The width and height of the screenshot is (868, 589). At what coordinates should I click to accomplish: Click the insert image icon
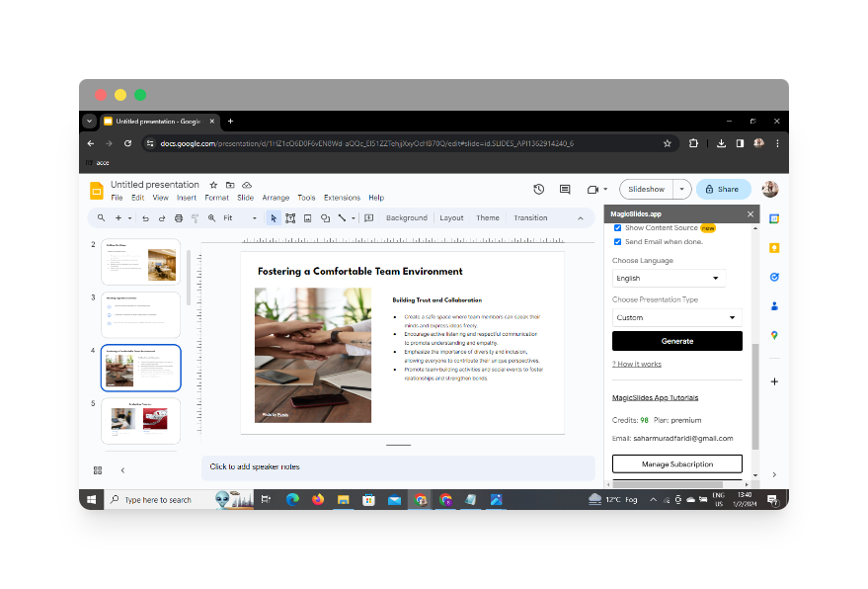(x=308, y=218)
